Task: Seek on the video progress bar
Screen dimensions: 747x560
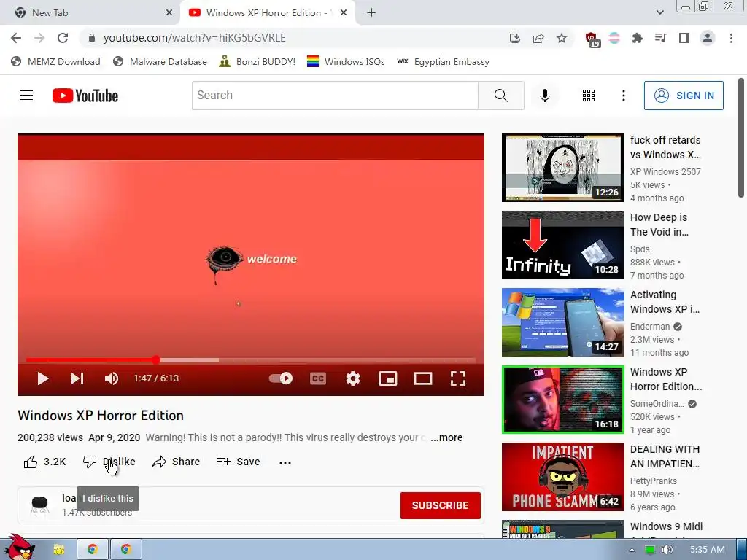Action: point(251,360)
